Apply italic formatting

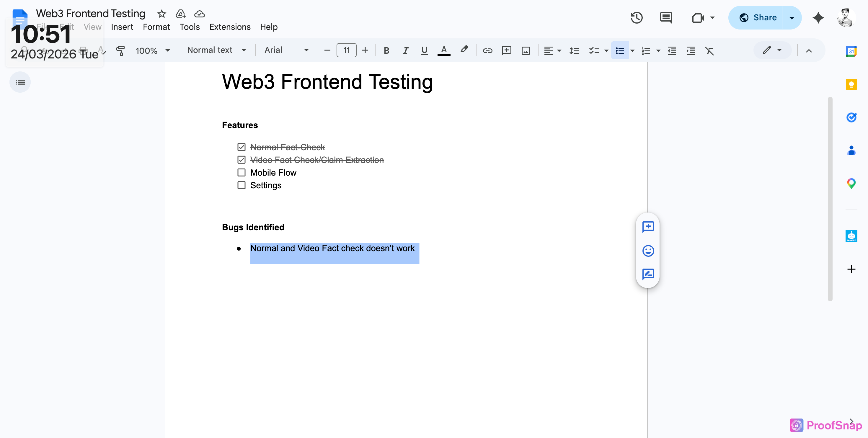coord(405,50)
